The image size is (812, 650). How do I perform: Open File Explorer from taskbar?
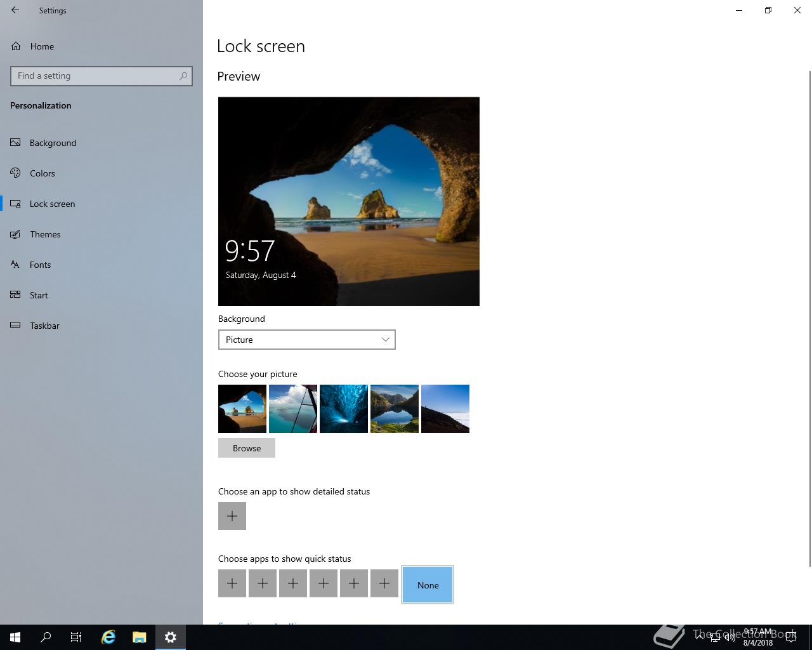tap(140, 637)
